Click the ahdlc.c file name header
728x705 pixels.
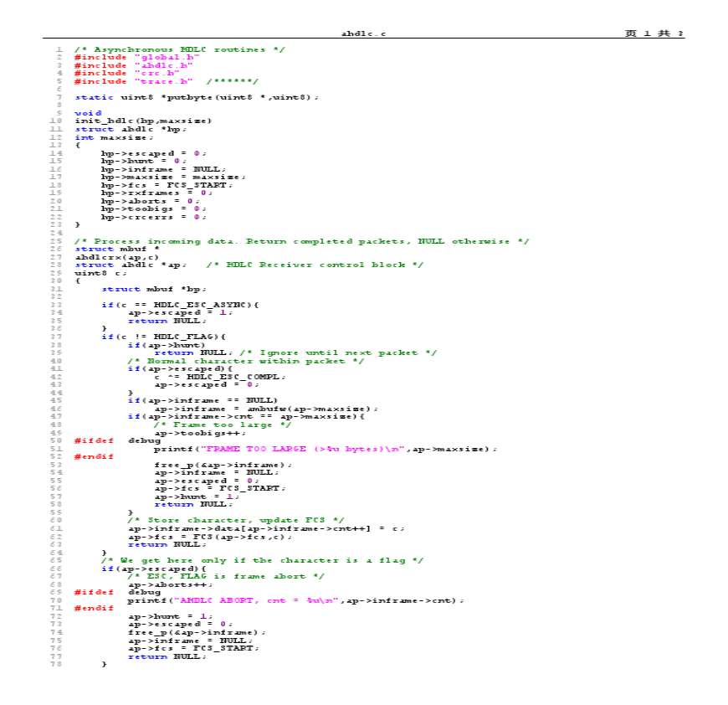click(363, 33)
